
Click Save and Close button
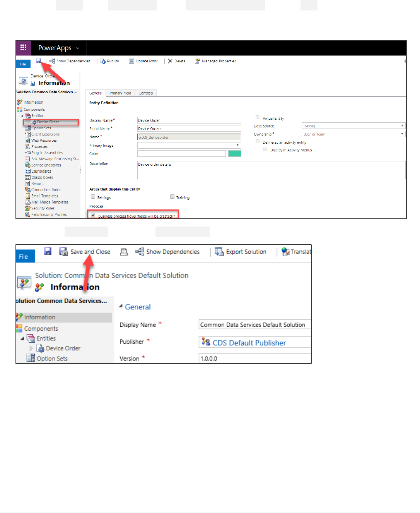pos(85,252)
